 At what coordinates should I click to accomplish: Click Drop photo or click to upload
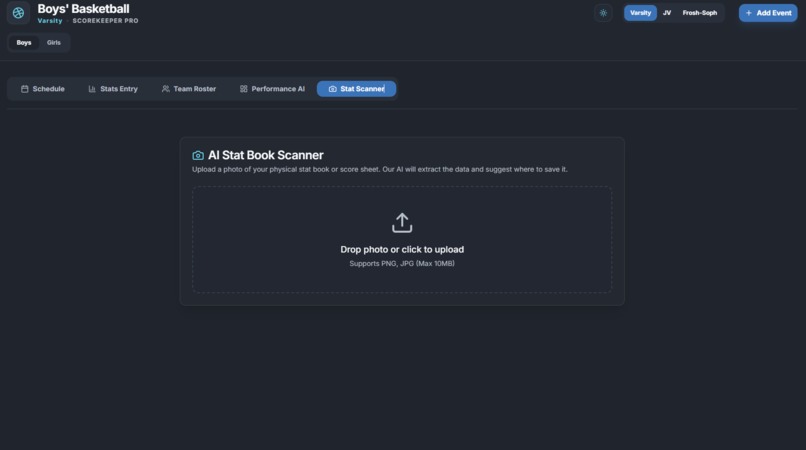pyautogui.click(x=402, y=249)
